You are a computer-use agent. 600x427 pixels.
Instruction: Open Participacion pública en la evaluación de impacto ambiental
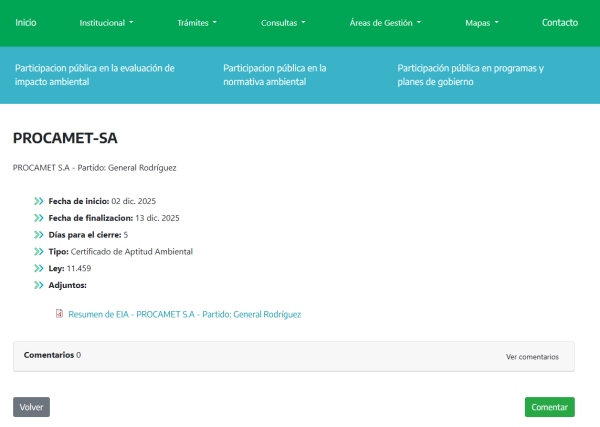[x=95, y=75]
